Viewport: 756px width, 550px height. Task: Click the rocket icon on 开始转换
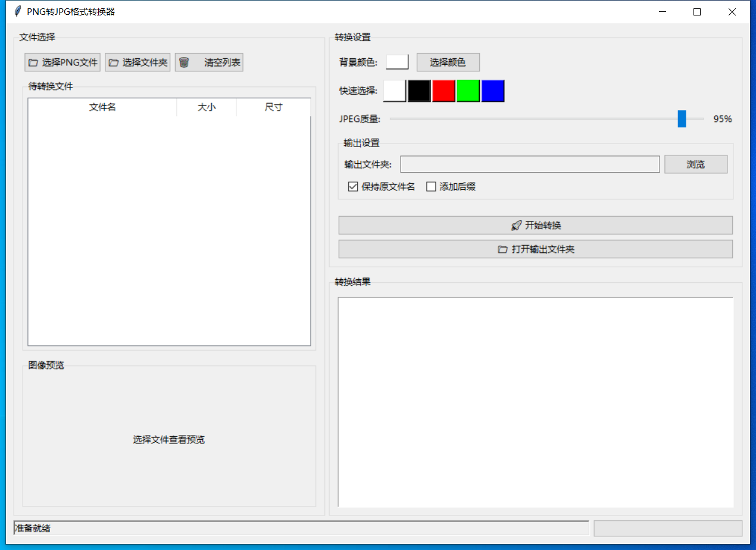[x=516, y=226]
